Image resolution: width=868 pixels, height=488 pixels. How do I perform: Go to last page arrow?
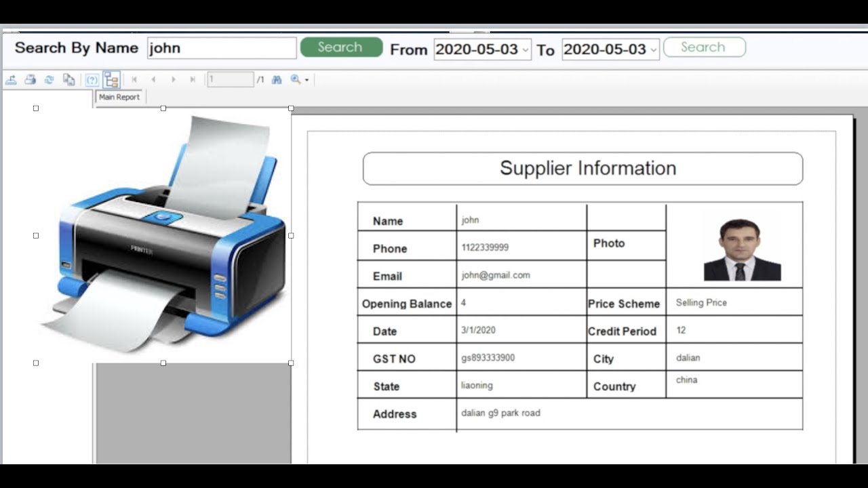193,79
